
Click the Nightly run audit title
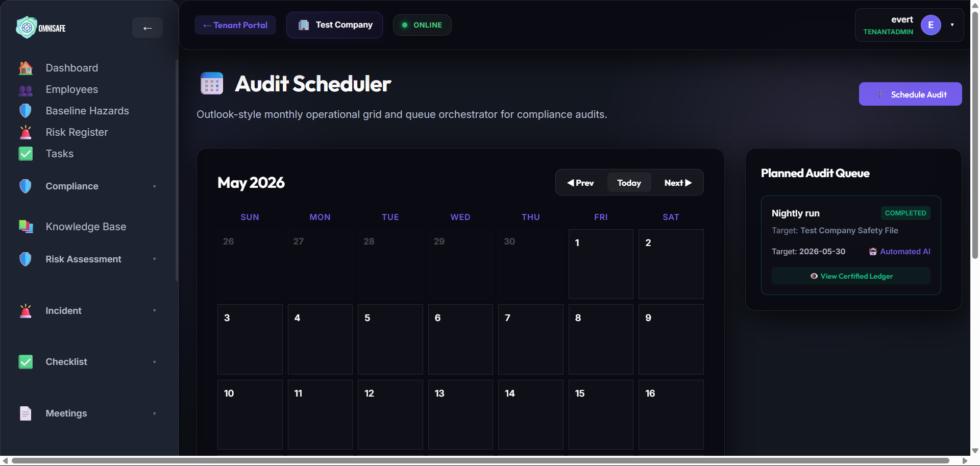click(795, 213)
